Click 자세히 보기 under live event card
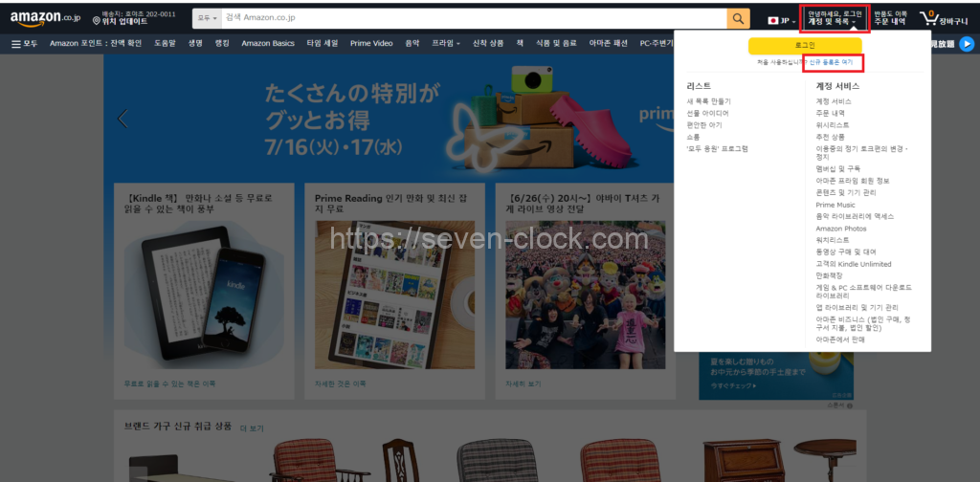 [523, 384]
